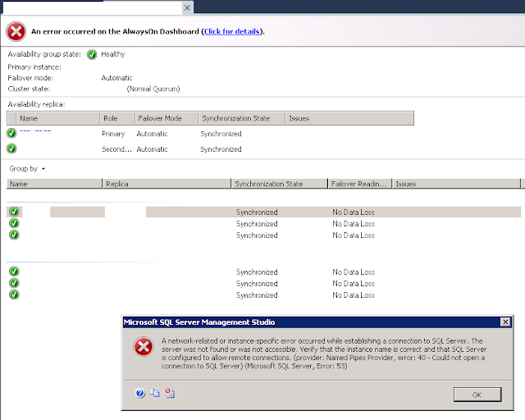Sort databases by Replica column header
Viewport: 525px width, 420px height.
click(x=167, y=184)
